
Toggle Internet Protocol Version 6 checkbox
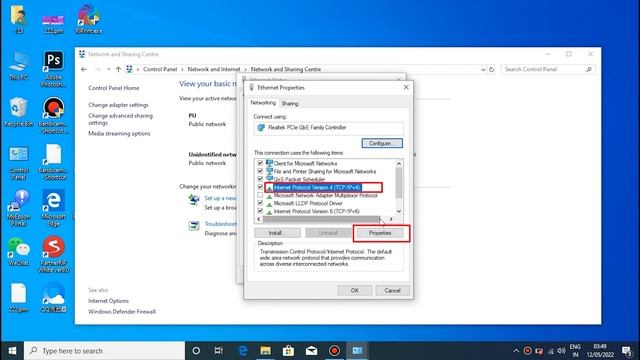[x=260, y=211]
